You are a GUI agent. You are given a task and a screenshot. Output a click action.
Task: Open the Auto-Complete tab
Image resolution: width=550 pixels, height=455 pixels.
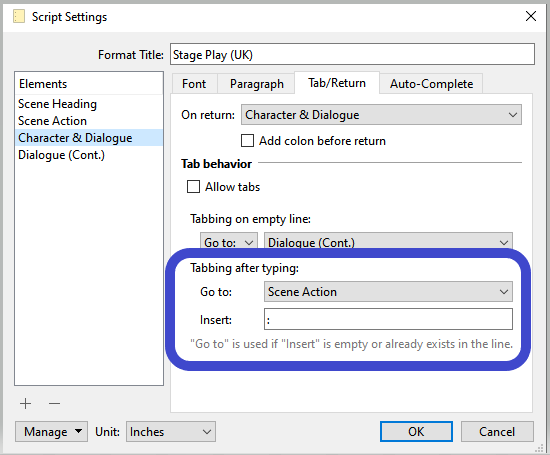[431, 83]
